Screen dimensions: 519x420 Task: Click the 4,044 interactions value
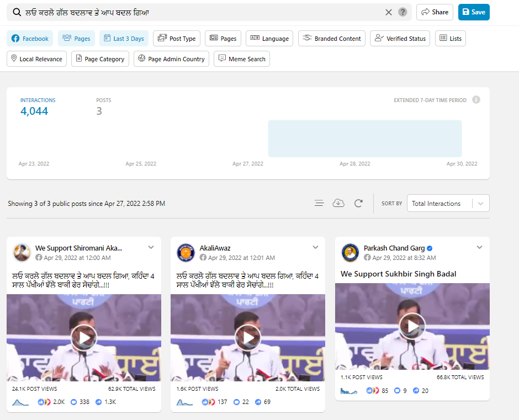34,111
